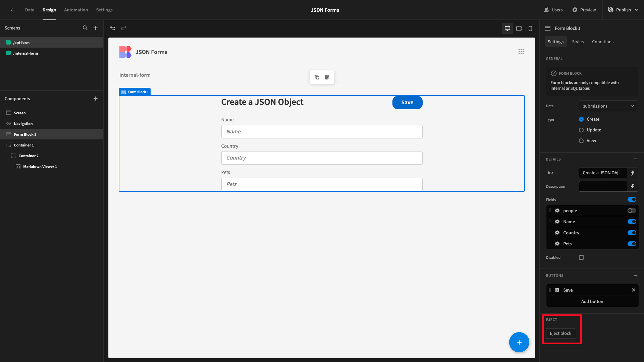This screenshot has width=644, height=362.
Task: Switch to tablet preview mode
Action: [519, 28]
